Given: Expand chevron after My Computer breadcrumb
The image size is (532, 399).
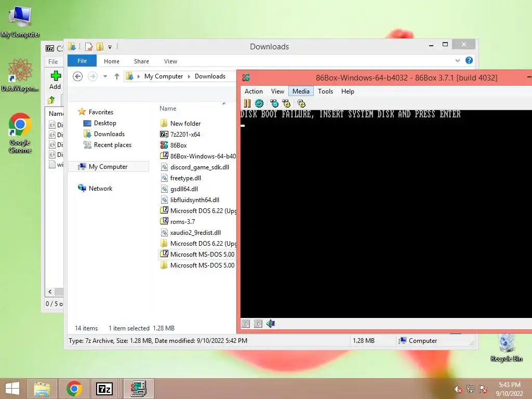Looking at the screenshot, I should click(x=189, y=76).
